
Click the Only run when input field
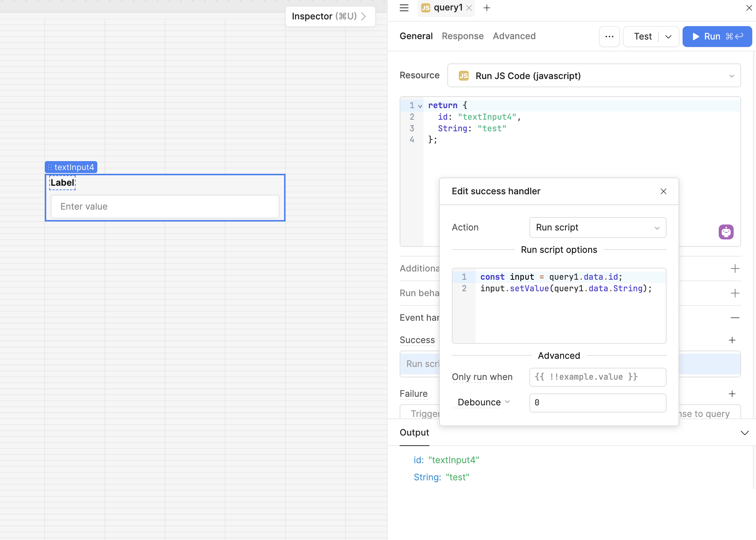pos(597,377)
